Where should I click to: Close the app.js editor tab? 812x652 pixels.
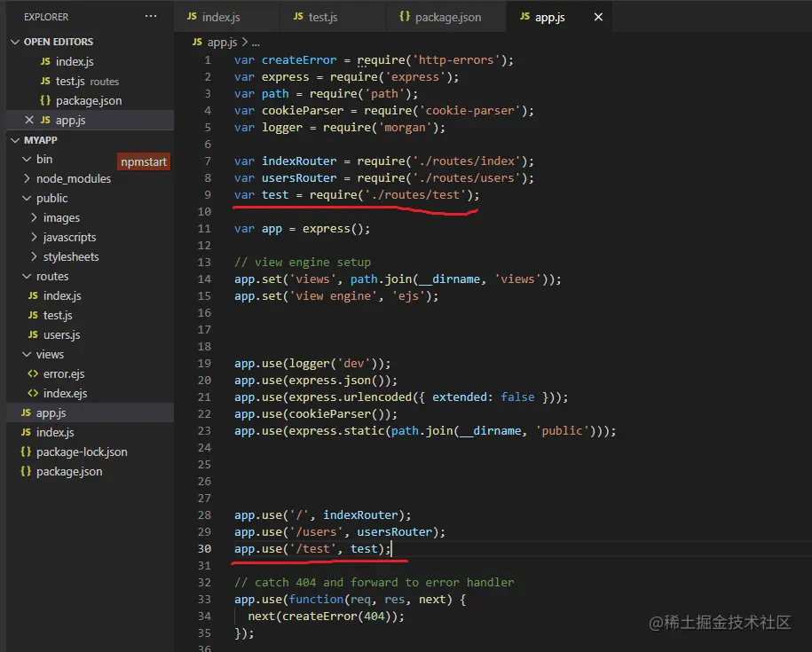(598, 17)
